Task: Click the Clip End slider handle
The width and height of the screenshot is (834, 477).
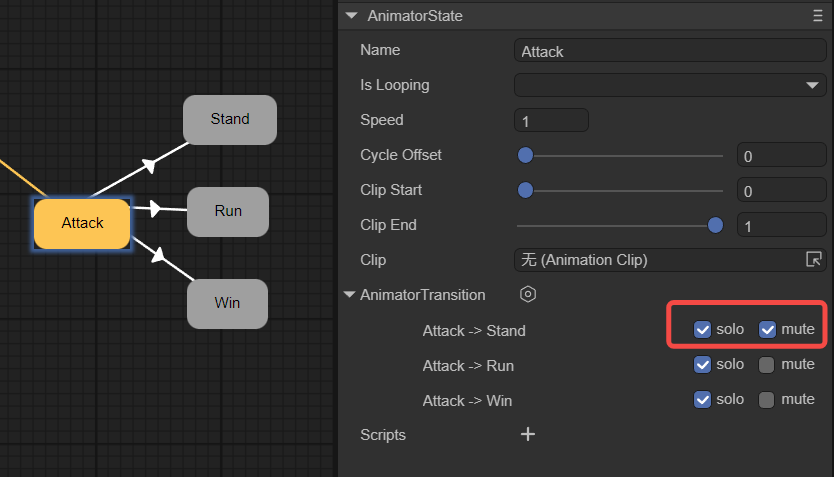Action: tap(715, 225)
